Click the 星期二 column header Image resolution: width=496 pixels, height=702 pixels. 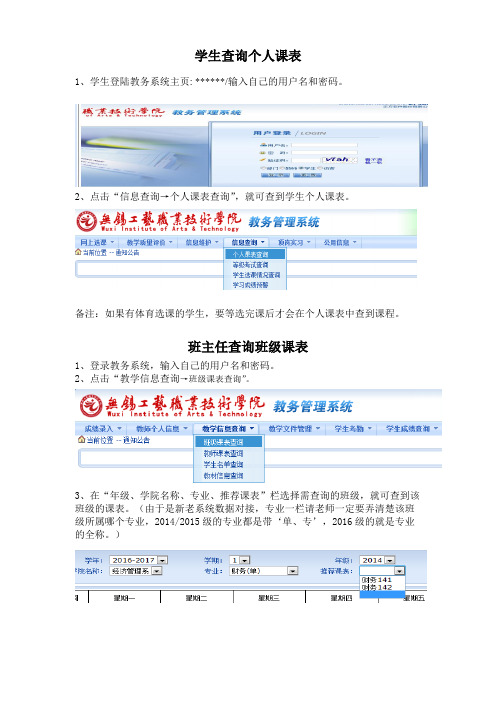197,598
